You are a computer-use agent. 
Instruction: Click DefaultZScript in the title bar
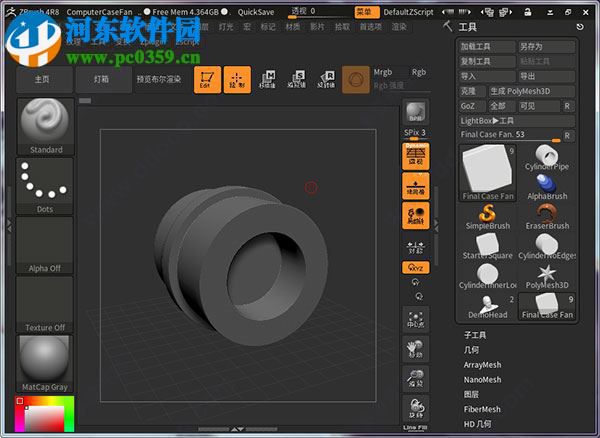coord(408,12)
